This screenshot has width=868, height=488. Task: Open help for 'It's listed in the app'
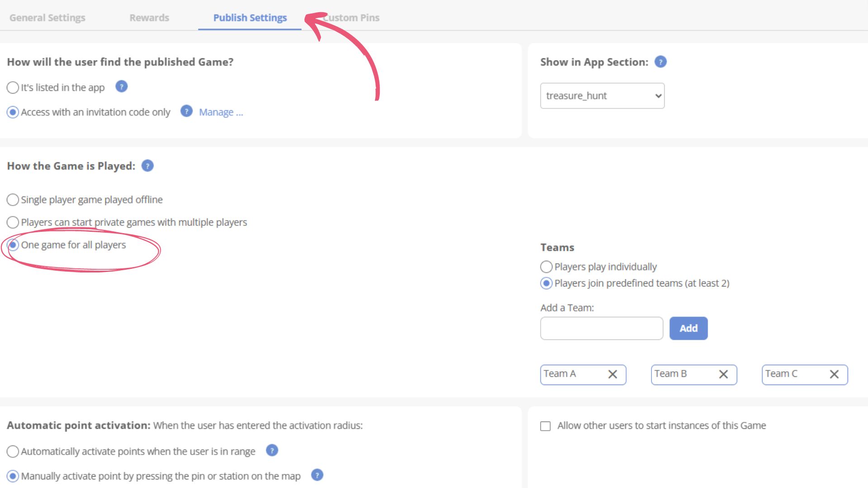click(x=121, y=86)
